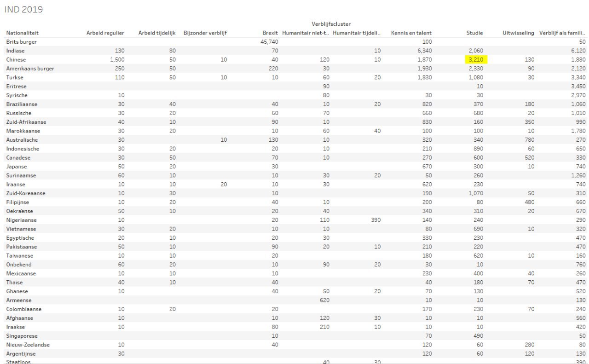The height and width of the screenshot is (364, 589).
Task: Select the Marokkaanse row label
Action: click(x=23, y=131)
